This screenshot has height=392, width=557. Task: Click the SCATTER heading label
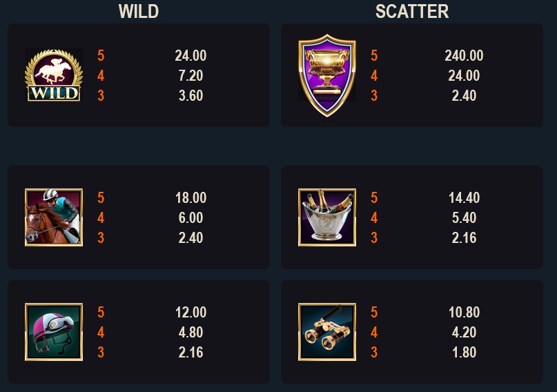point(412,11)
